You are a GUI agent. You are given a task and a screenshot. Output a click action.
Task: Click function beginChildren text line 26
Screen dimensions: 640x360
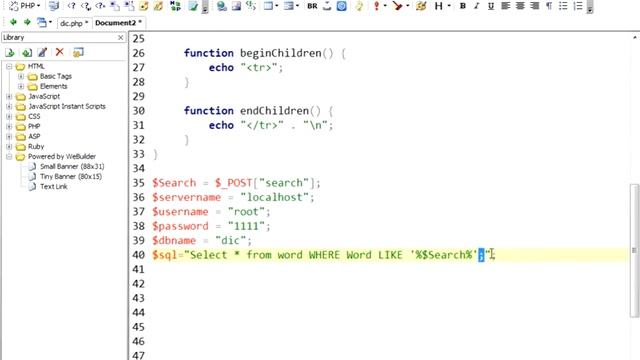click(264, 53)
